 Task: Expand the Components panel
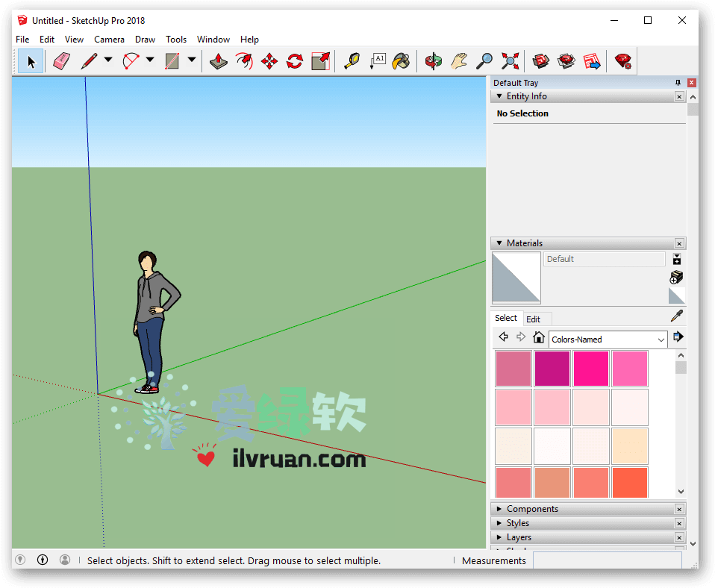499,509
